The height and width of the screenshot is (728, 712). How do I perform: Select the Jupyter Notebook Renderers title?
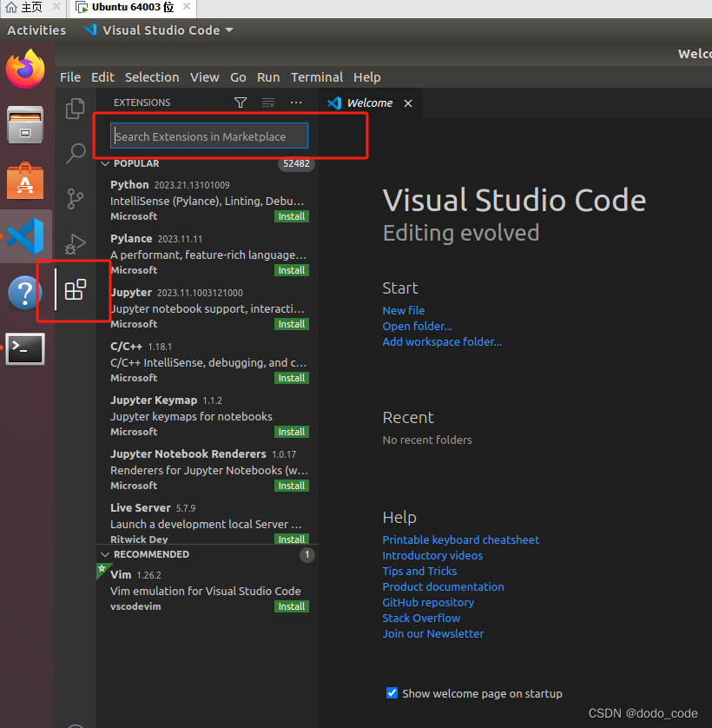(x=188, y=454)
